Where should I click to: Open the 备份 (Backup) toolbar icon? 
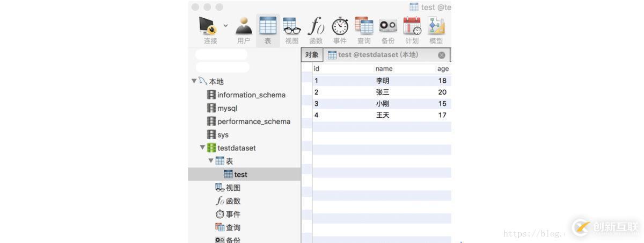(388, 26)
